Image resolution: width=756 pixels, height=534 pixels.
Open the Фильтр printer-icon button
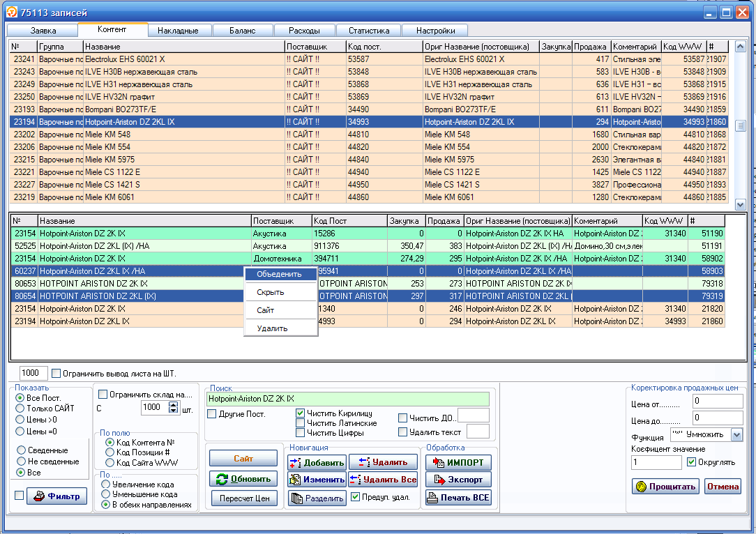click(57, 496)
